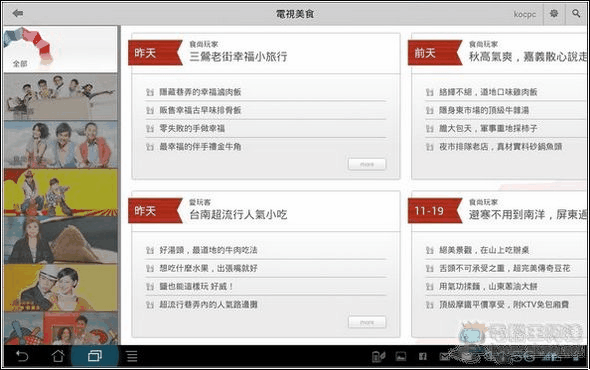The height and width of the screenshot is (370, 590).
Task: Select 用氣功揉麵，山東蔥油大餅 entry
Action: click(x=488, y=286)
